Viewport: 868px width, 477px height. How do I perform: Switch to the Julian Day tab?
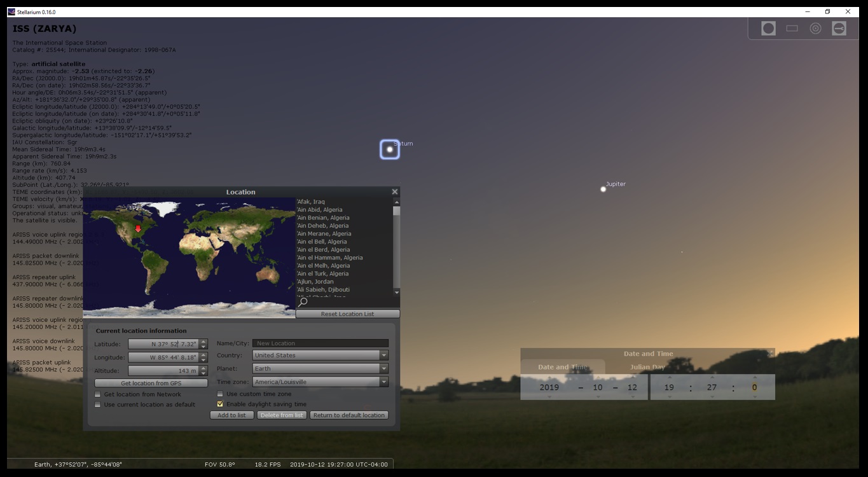tap(647, 367)
